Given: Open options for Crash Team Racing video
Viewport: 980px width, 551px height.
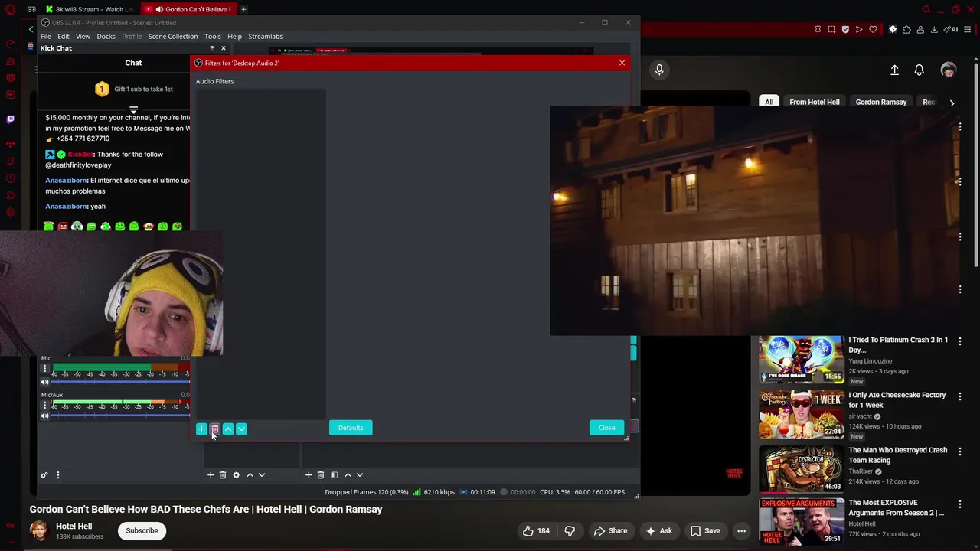Looking at the screenshot, I should [x=960, y=452].
